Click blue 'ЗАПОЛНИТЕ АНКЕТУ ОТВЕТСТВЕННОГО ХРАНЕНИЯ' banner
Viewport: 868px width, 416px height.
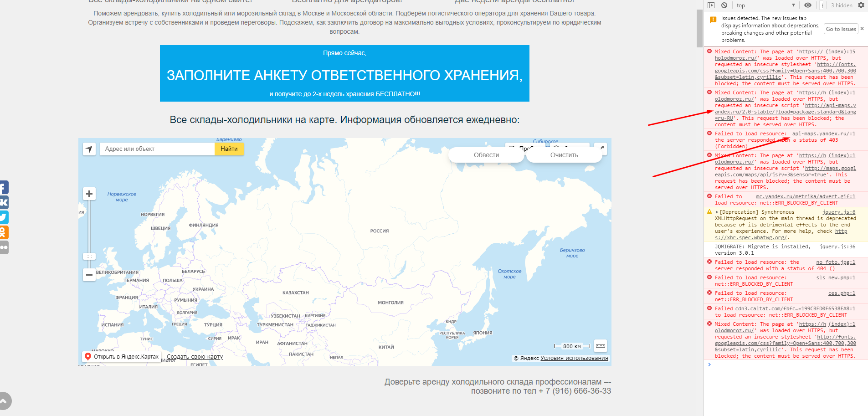(344, 73)
